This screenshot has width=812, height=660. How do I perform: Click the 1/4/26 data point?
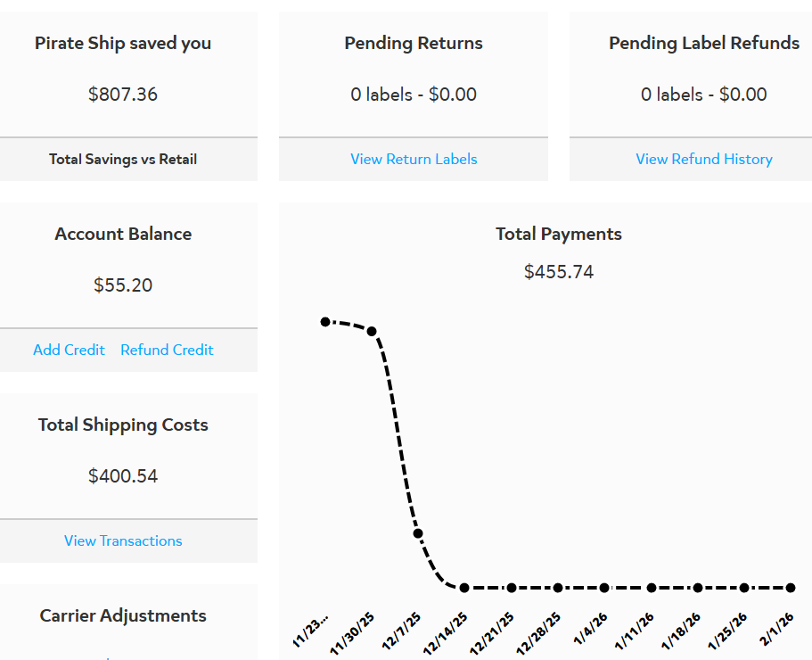[604, 588]
